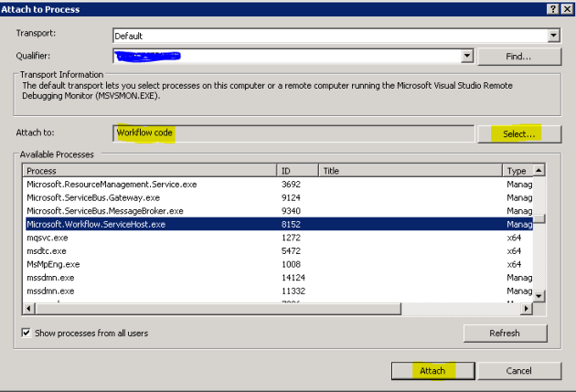Click the Attach button

pos(432,371)
